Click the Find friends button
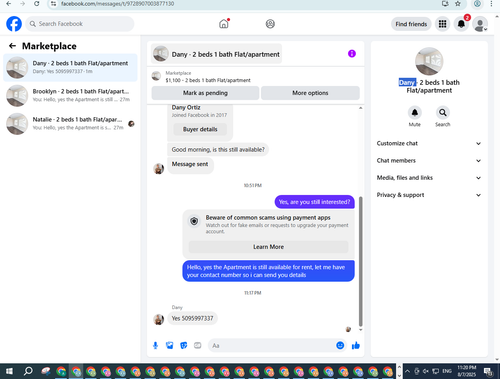The image size is (500, 379). click(x=411, y=24)
